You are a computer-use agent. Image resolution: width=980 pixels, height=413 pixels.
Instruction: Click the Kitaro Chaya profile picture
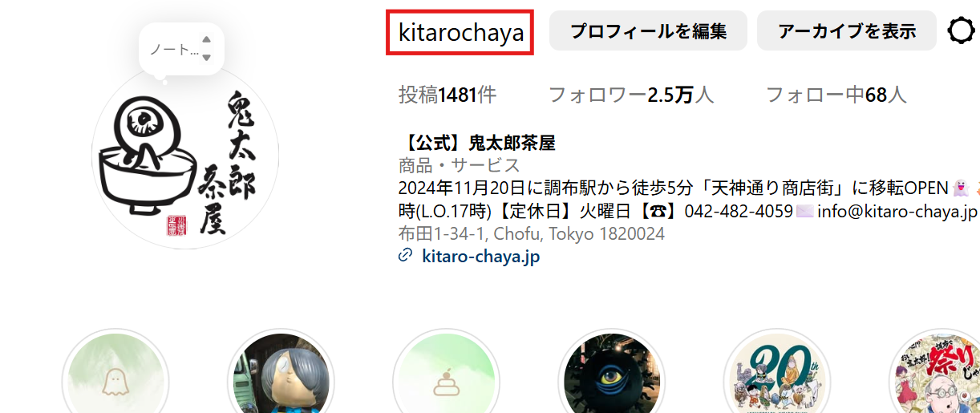185,156
